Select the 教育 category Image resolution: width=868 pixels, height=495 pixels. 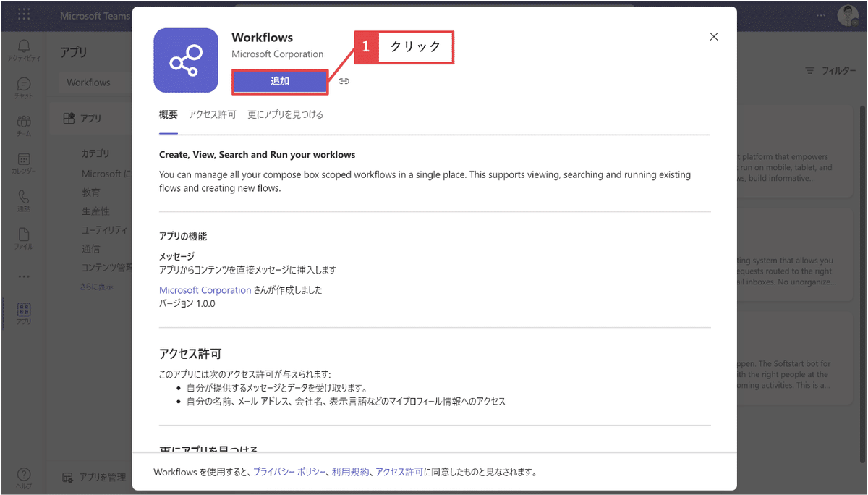pos(91,192)
